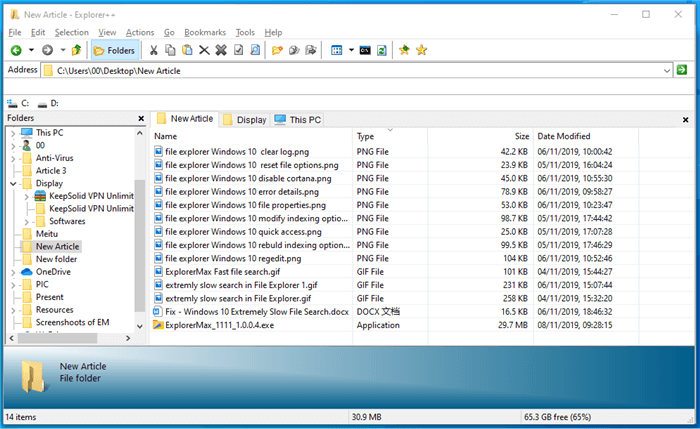Open the Go menu

pyautogui.click(x=169, y=32)
